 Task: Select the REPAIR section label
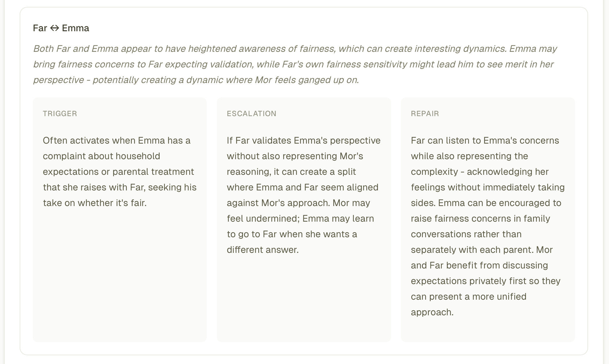pyautogui.click(x=425, y=114)
